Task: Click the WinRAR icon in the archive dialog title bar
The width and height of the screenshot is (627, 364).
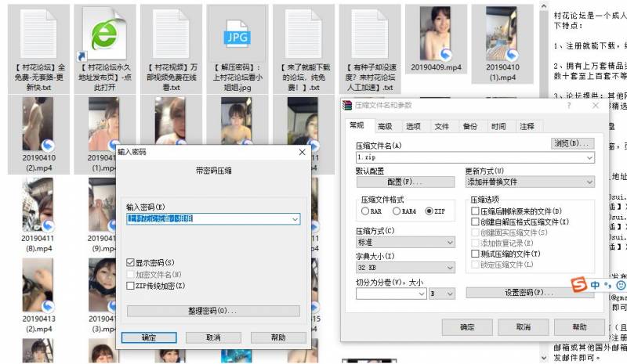Action: pos(347,105)
